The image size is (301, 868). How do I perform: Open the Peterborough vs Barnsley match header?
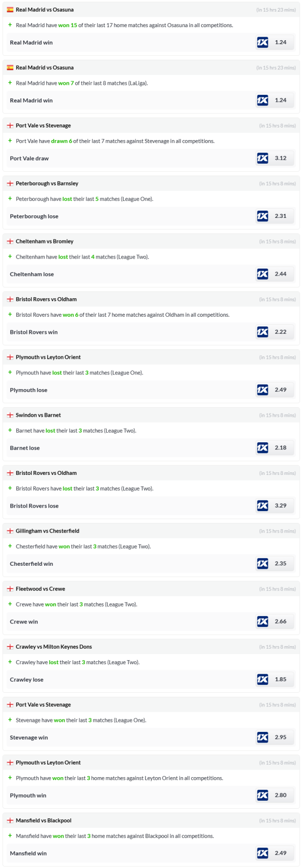tap(47, 184)
